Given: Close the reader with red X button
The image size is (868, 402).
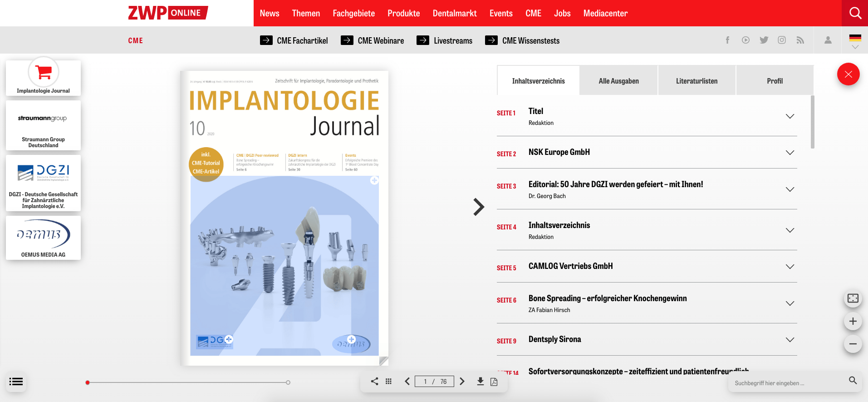Looking at the screenshot, I should (848, 74).
